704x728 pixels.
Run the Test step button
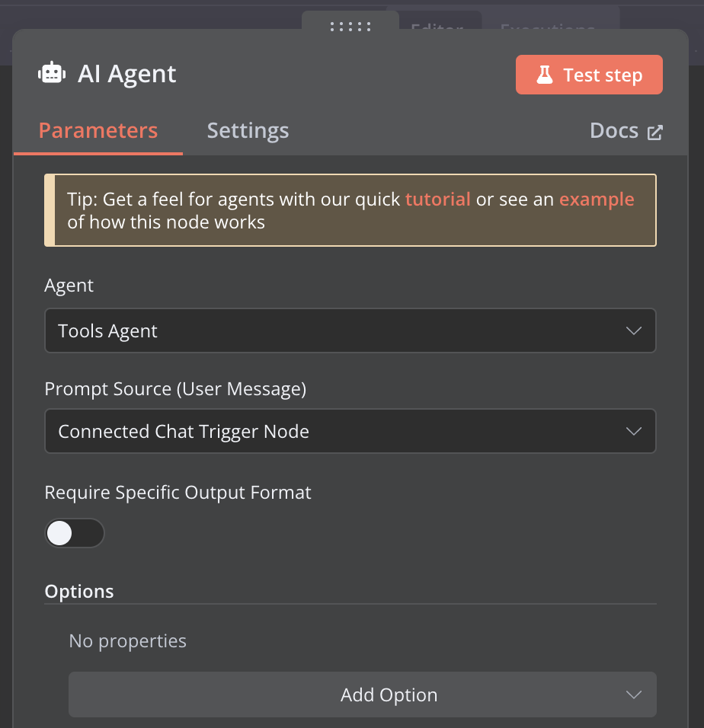[x=589, y=75]
